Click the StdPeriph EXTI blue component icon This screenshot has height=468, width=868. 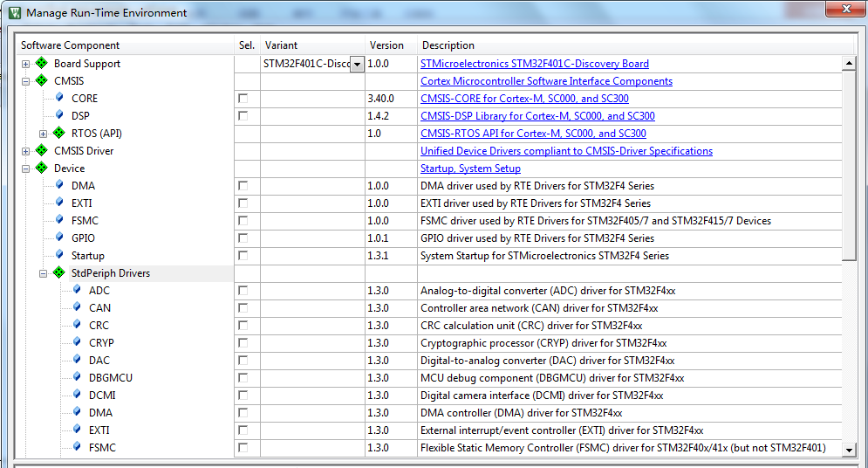click(77, 430)
